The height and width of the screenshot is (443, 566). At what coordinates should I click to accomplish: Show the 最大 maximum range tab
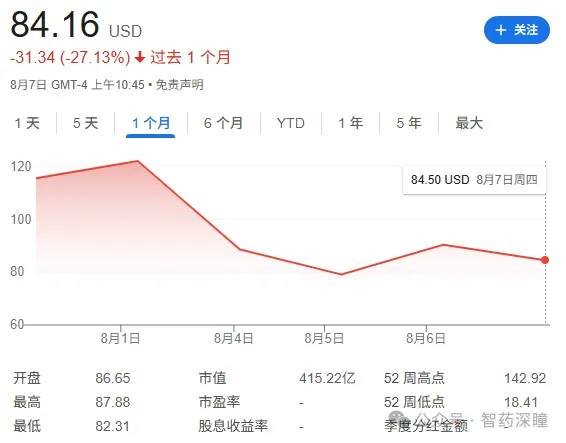click(469, 123)
